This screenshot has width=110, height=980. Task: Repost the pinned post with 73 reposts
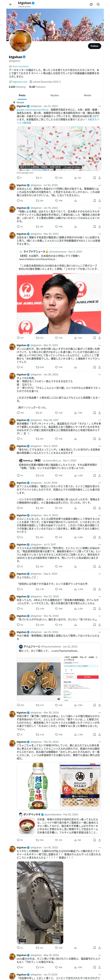tap(39, 178)
